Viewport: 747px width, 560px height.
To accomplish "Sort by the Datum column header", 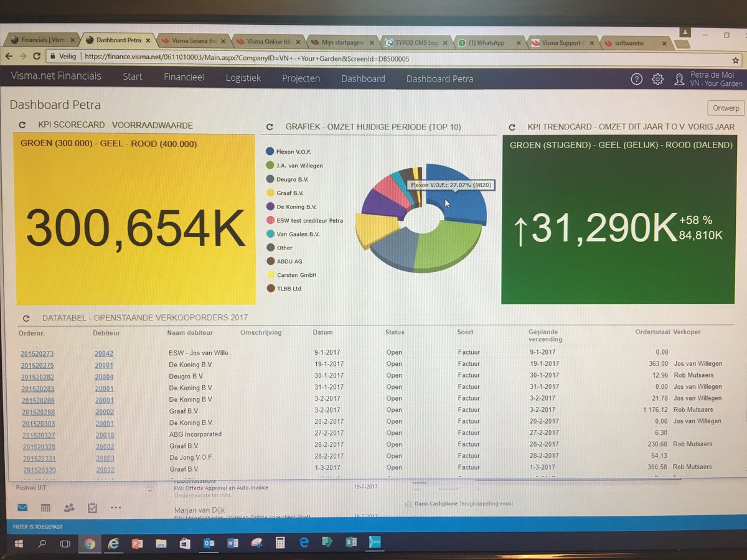I will pos(322,332).
